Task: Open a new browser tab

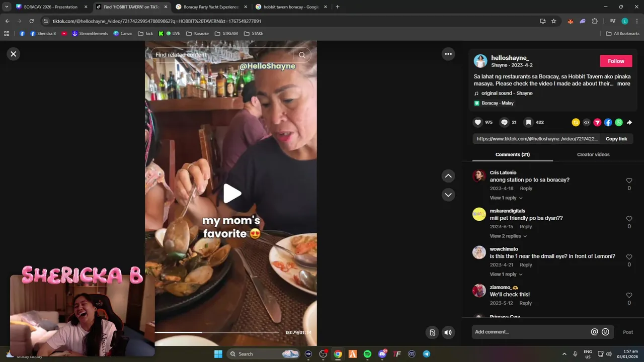Action: pyautogui.click(x=337, y=7)
